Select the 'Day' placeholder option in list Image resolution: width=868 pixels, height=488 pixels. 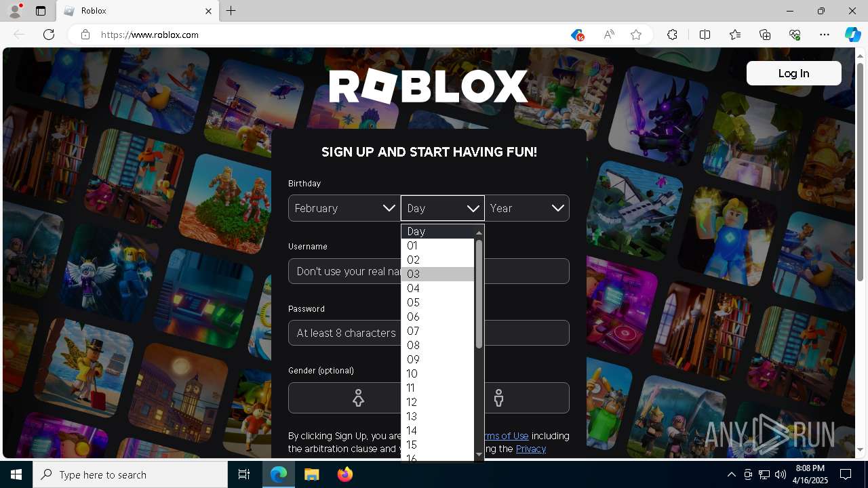pos(437,231)
